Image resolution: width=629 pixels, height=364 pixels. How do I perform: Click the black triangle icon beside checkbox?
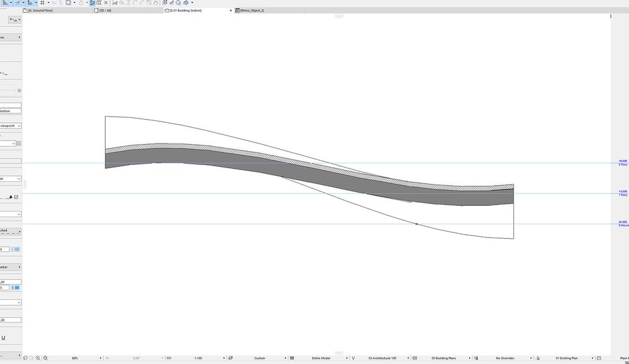click(11, 197)
